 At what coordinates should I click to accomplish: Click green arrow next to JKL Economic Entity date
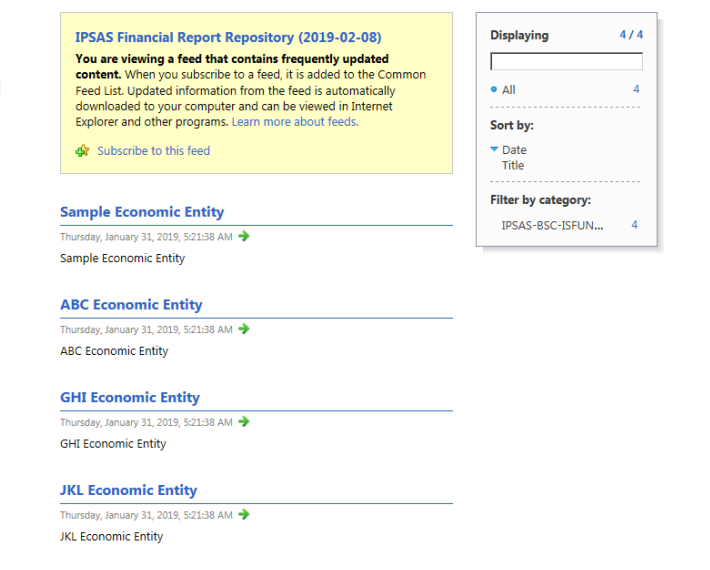tap(244, 514)
